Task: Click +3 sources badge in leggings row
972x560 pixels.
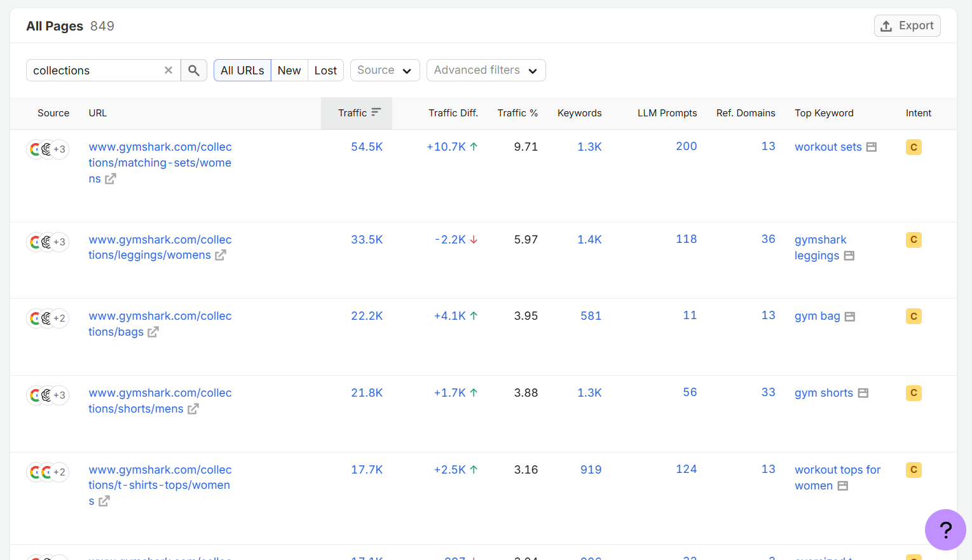Action: (60, 242)
